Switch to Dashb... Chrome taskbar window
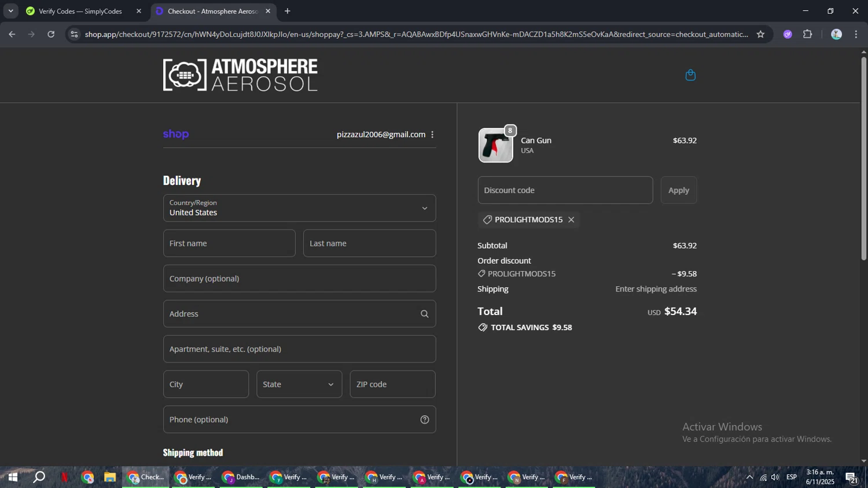The width and height of the screenshot is (868, 488). coord(241,478)
